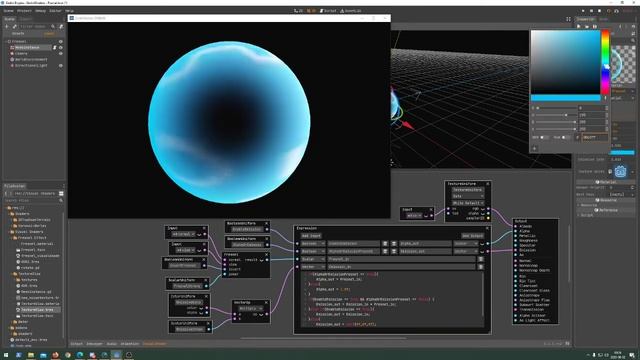Toggle visibility of the Fresnel root node
640x360 pixels.
pos(61,41)
